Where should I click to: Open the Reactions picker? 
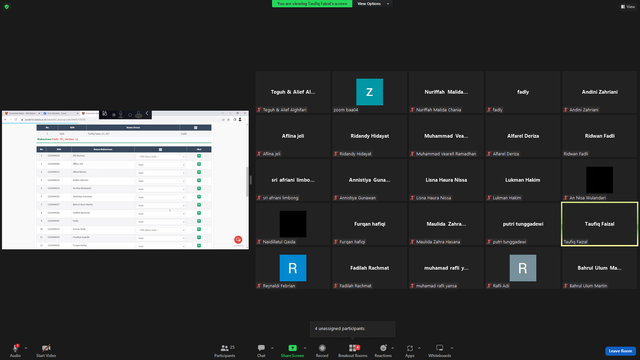click(383, 350)
